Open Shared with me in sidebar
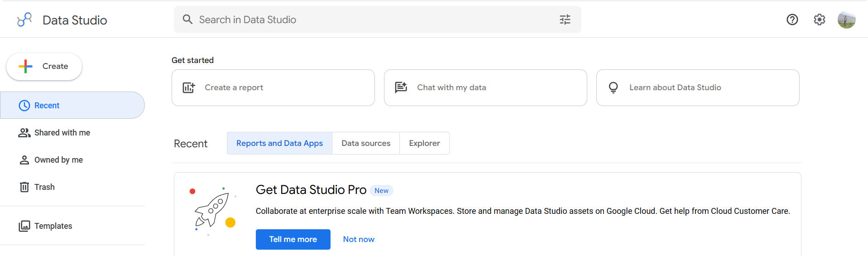The height and width of the screenshot is (256, 868). point(72,133)
